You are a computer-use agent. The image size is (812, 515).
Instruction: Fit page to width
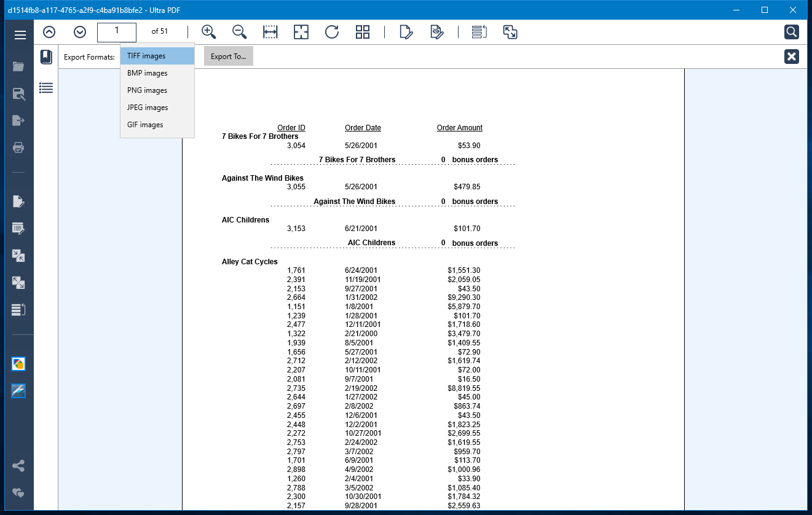pyautogui.click(x=270, y=32)
